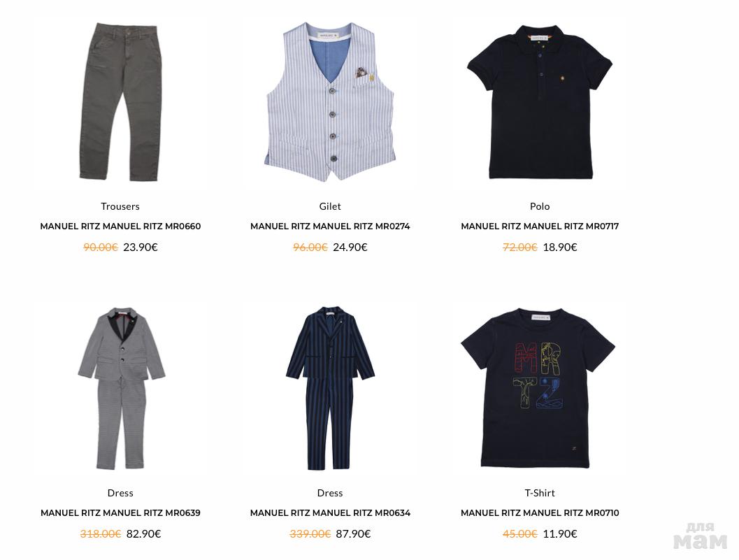Click the MANUEL RITZ MR0660 product title
The image size is (739, 560).
pyautogui.click(x=120, y=227)
